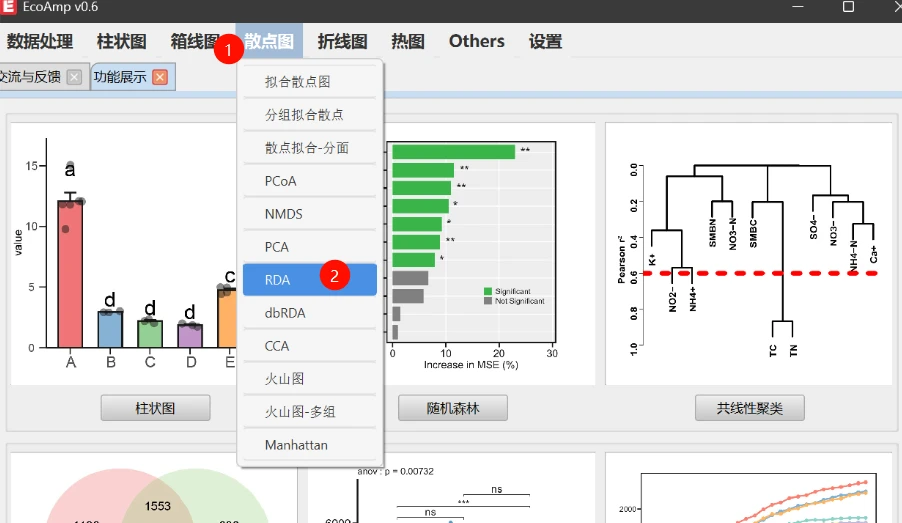The height and width of the screenshot is (523, 902).
Task: Choose 火山图-多组 menu entry
Action: pyautogui.click(x=309, y=412)
